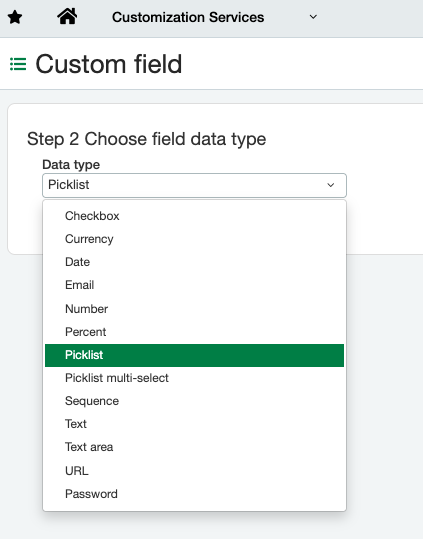Viewport: 423px width, 539px height.
Task: Click the highlighted Picklist option
Action: tap(194, 355)
